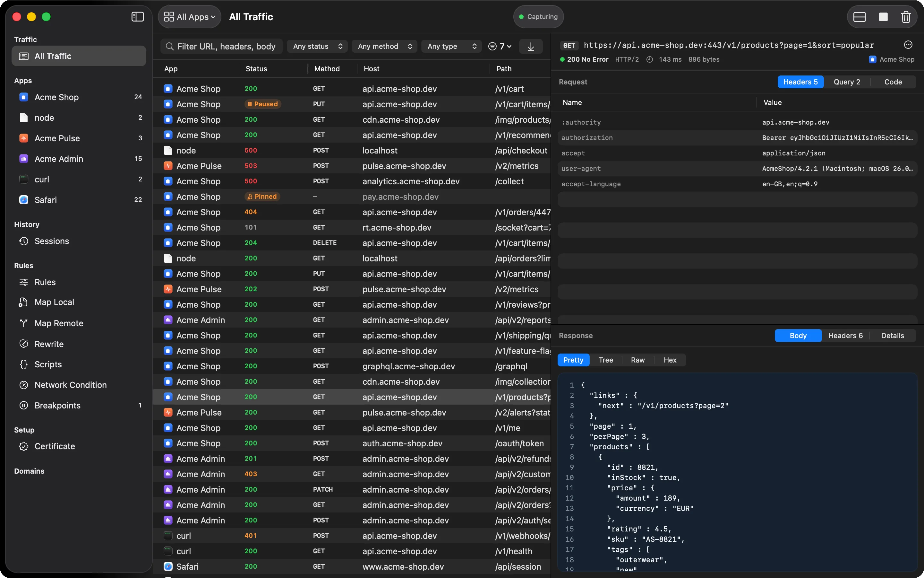
Task: Click the Pinned pay.acme-shop.dev row
Action: pyautogui.click(x=352, y=197)
